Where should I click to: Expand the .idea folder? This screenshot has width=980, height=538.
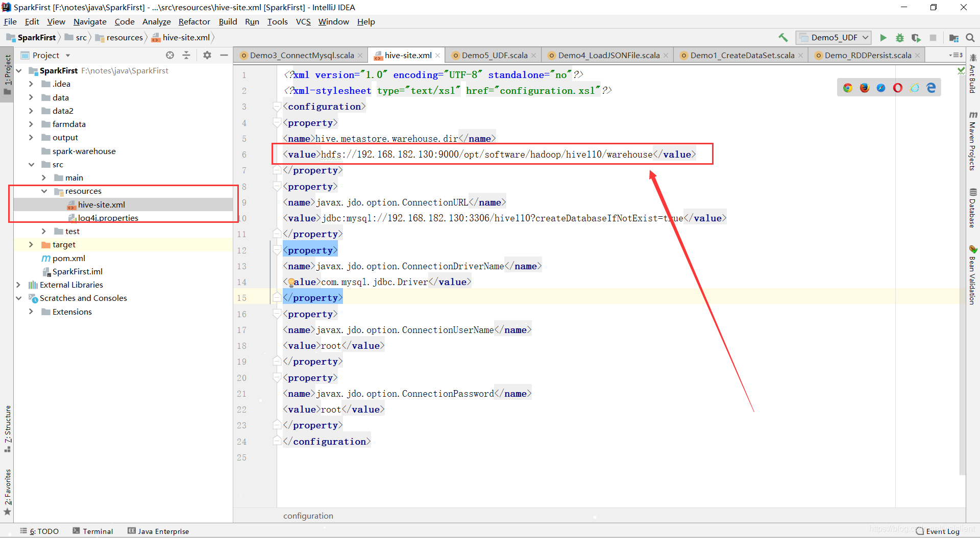click(31, 84)
